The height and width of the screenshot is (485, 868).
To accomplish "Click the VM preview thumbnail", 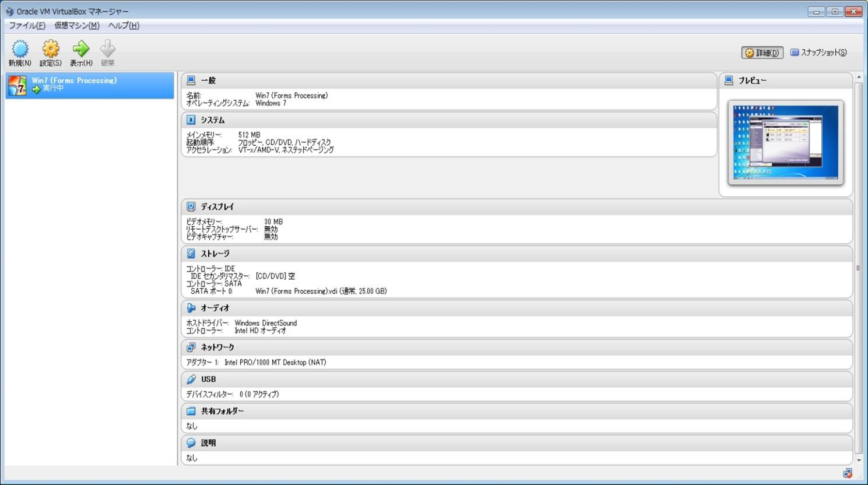I will tap(786, 142).
